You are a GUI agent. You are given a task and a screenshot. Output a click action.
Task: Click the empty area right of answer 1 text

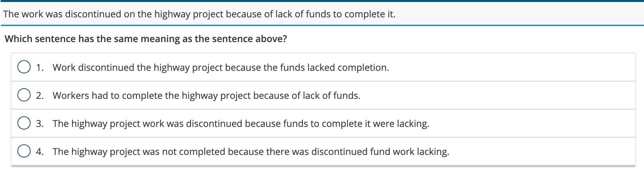pyautogui.click(x=512, y=67)
